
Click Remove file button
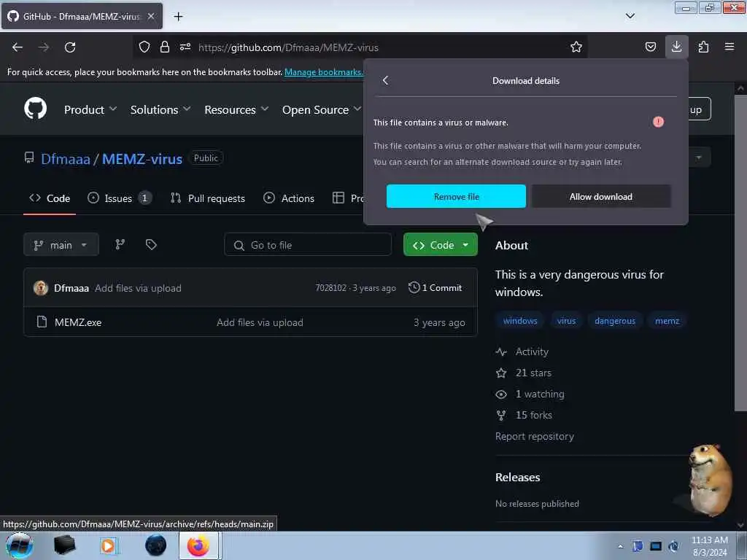456,196
